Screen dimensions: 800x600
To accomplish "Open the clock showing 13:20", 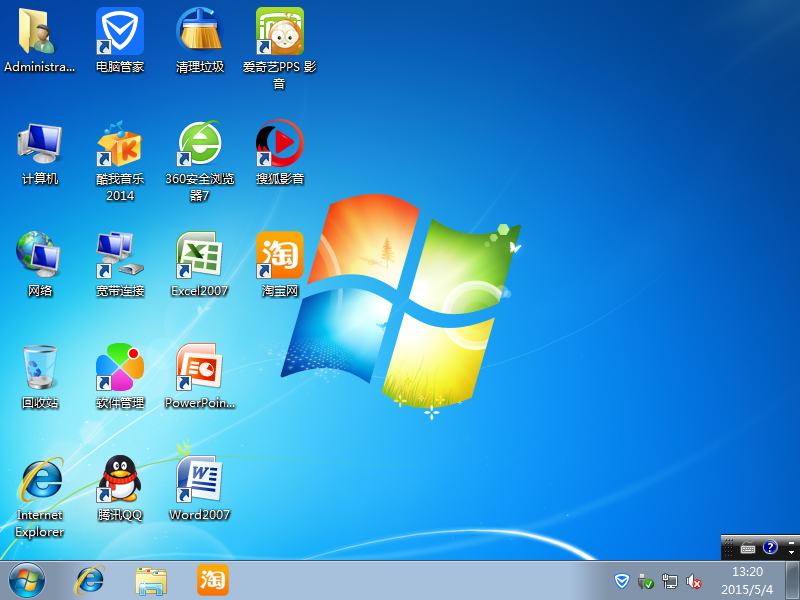I will [x=747, y=581].
